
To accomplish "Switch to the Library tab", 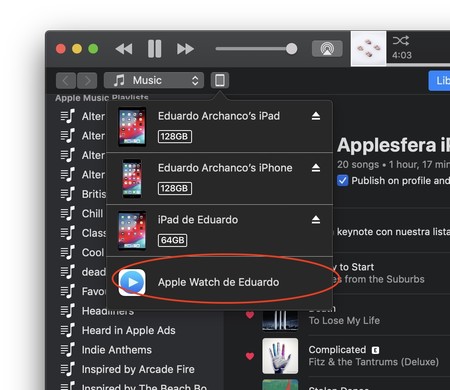I will (x=440, y=80).
